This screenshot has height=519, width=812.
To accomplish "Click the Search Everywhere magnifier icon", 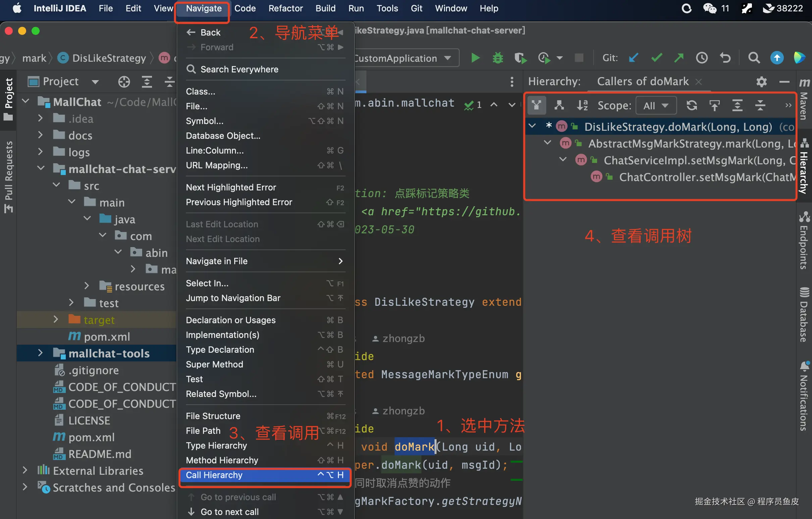I will click(x=754, y=58).
